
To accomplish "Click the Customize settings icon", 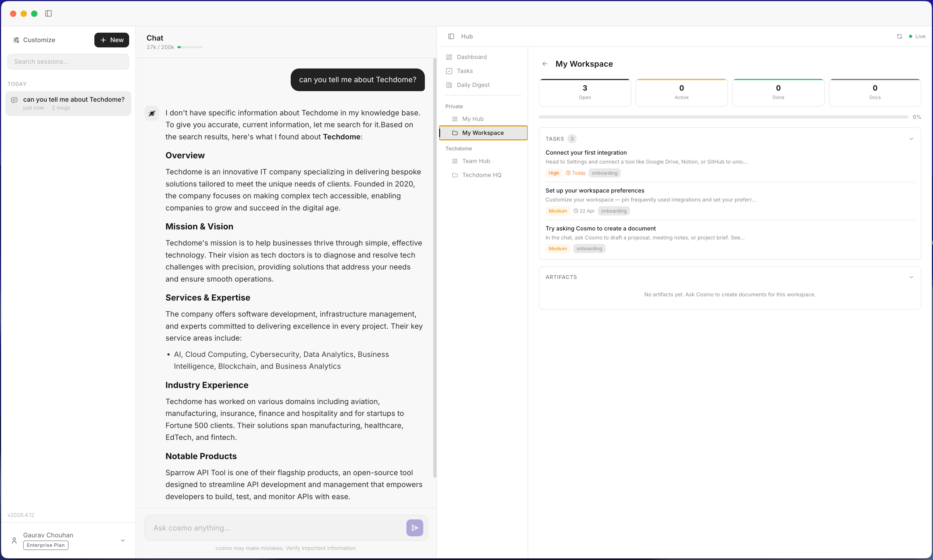I will coord(16,40).
